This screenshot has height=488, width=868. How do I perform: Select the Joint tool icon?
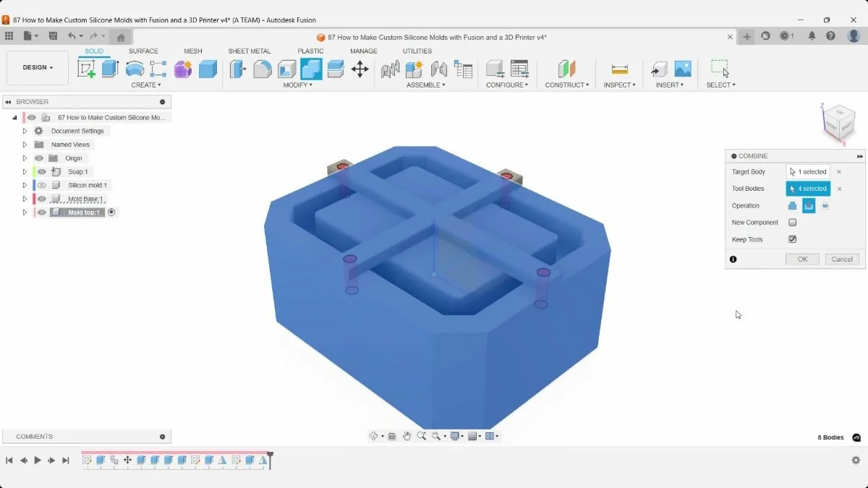pyautogui.click(x=438, y=69)
